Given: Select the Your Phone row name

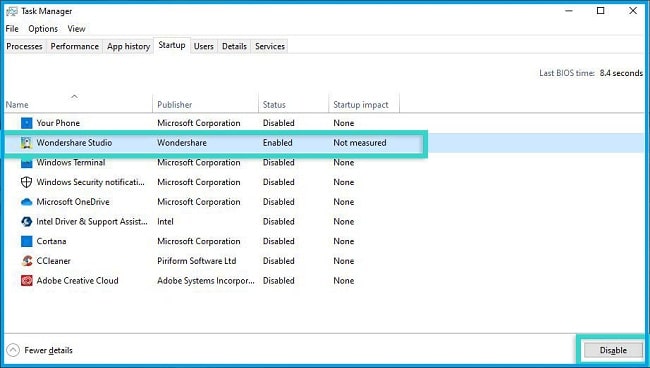Looking at the screenshot, I should pos(58,123).
